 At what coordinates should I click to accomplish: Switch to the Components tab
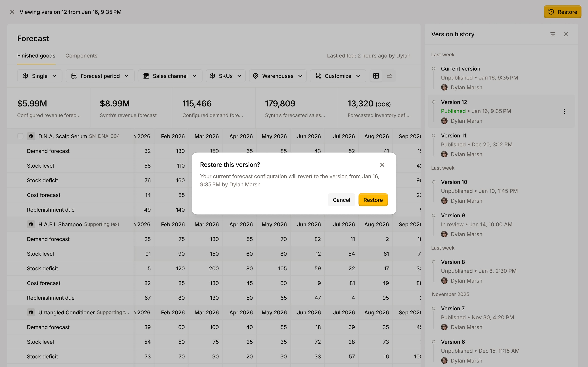point(81,56)
